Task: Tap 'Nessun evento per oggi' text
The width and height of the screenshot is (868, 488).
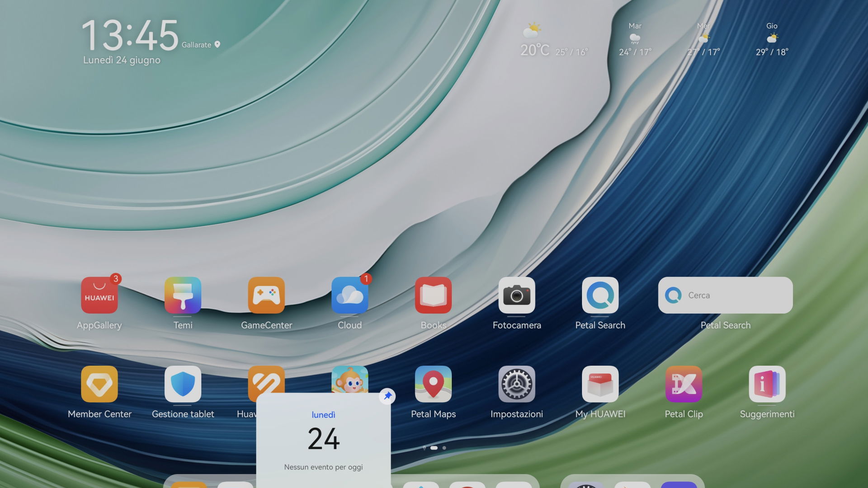Action: point(323,467)
